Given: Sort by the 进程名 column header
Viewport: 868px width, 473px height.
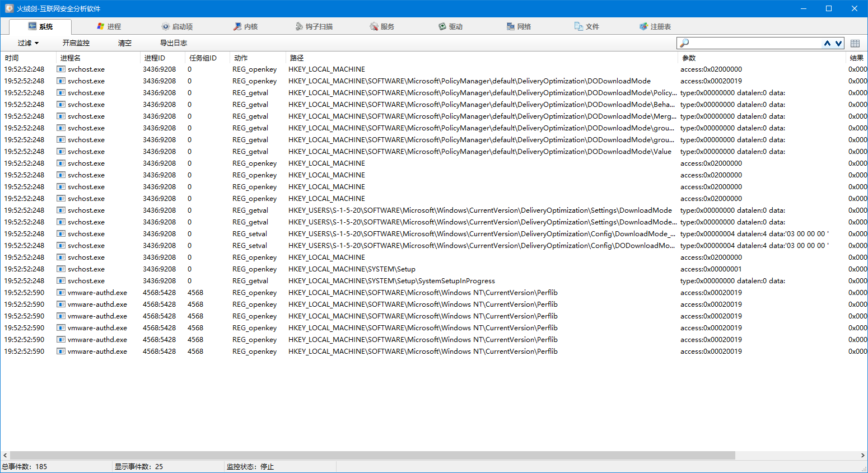Looking at the screenshot, I should 98,58.
